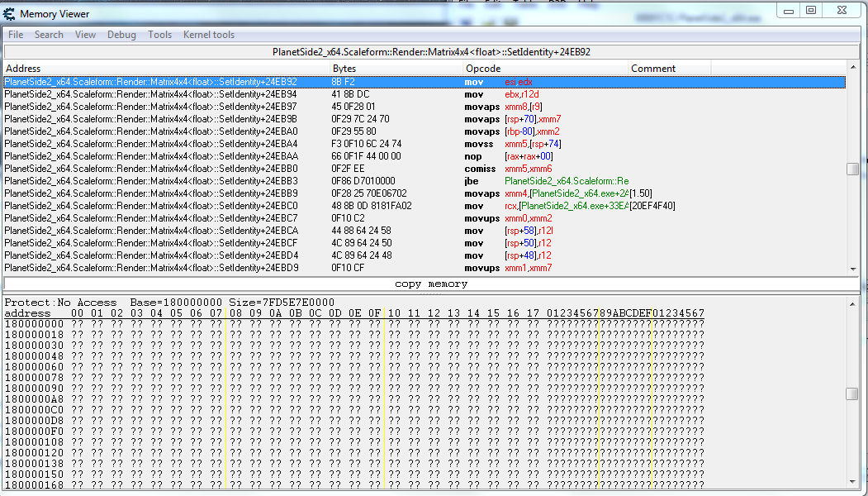Close the Memory Viewer window
Viewport: 868px width, 496px height.
click(842, 10)
